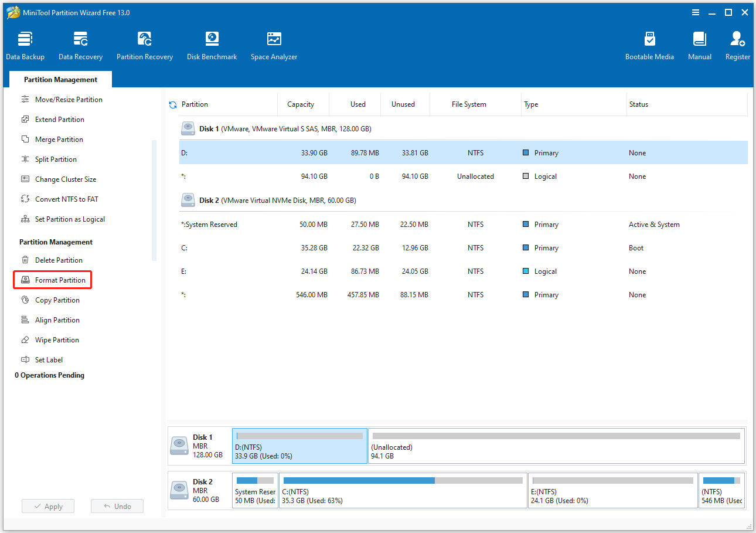
Task: Open the Space Analyzer
Action: (274, 45)
